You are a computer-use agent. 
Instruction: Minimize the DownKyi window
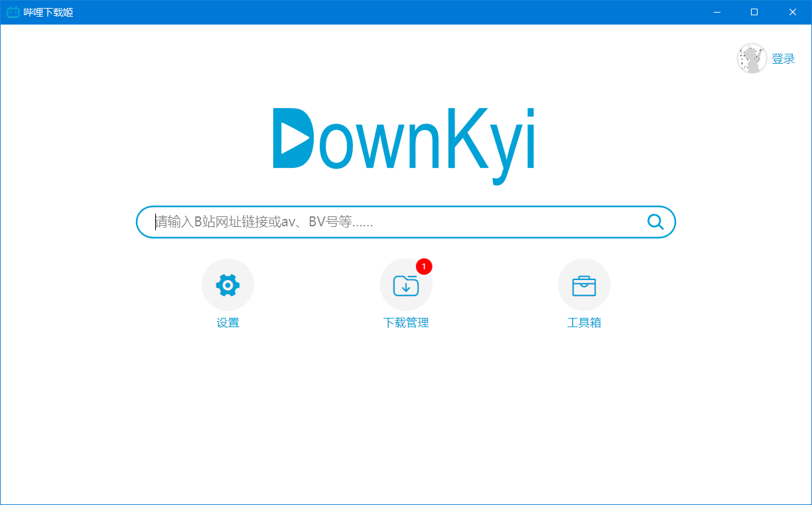[716, 12]
